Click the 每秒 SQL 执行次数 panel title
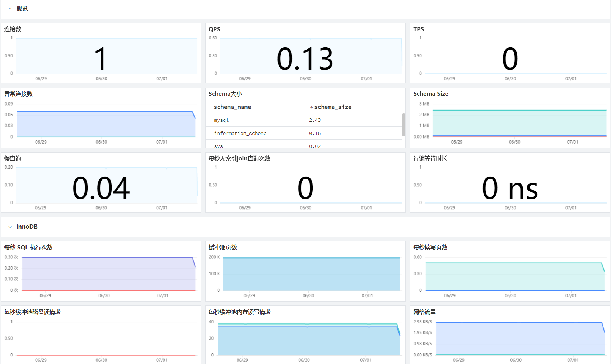The width and height of the screenshot is (611, 364). [x=28, y=247]
